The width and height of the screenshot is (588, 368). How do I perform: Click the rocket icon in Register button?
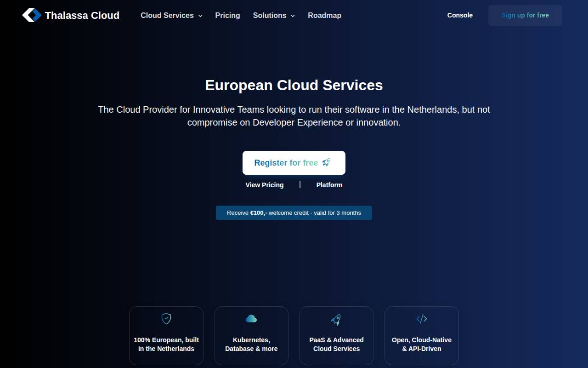pyautogui.click(x=326, y=162)
